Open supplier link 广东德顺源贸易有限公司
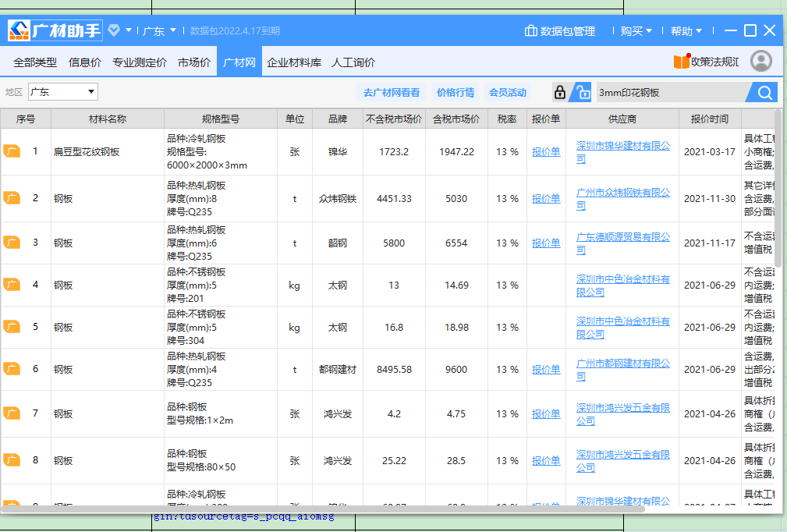Image resolution: width=787 pixels, height=532 pixels. coord(623,243)
